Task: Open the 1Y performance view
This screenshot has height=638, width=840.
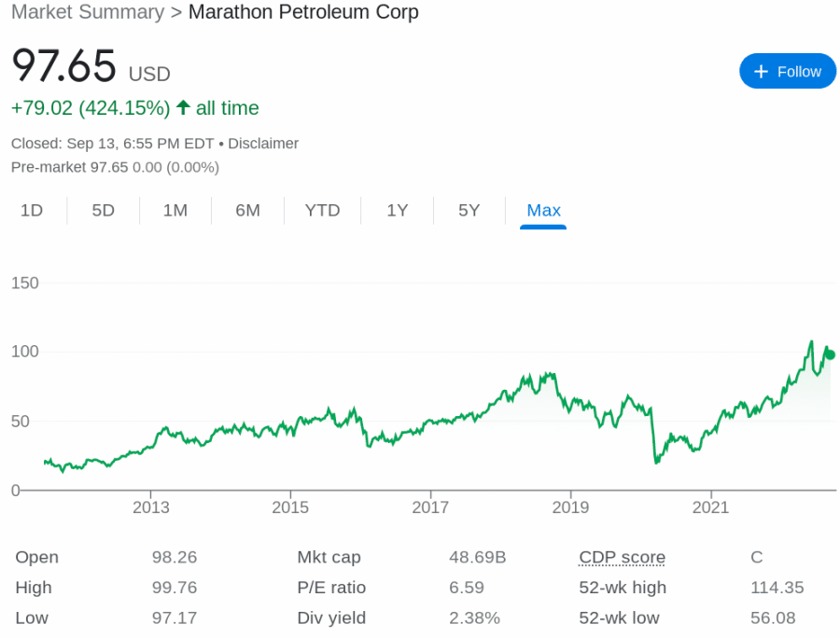Action: point(397,210)
